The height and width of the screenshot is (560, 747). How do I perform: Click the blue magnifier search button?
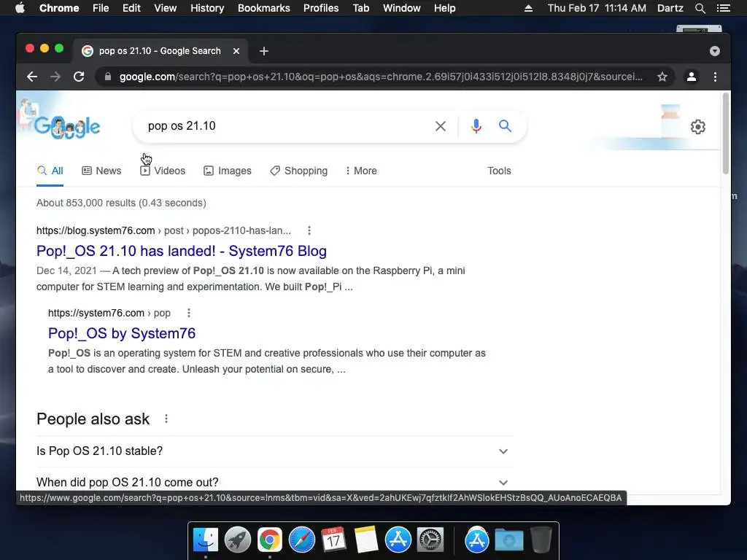(505, 125)
